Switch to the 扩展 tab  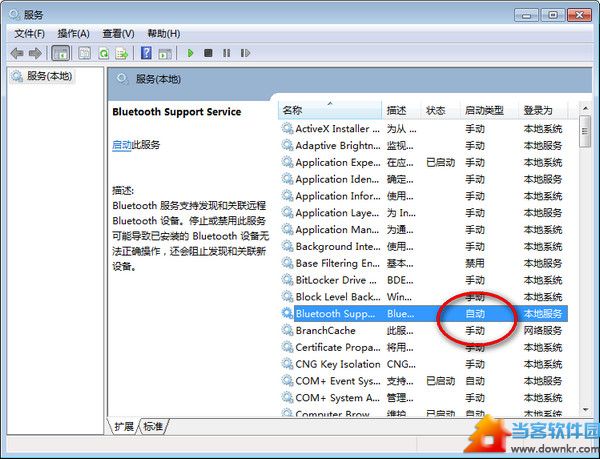tap(124, 426)
